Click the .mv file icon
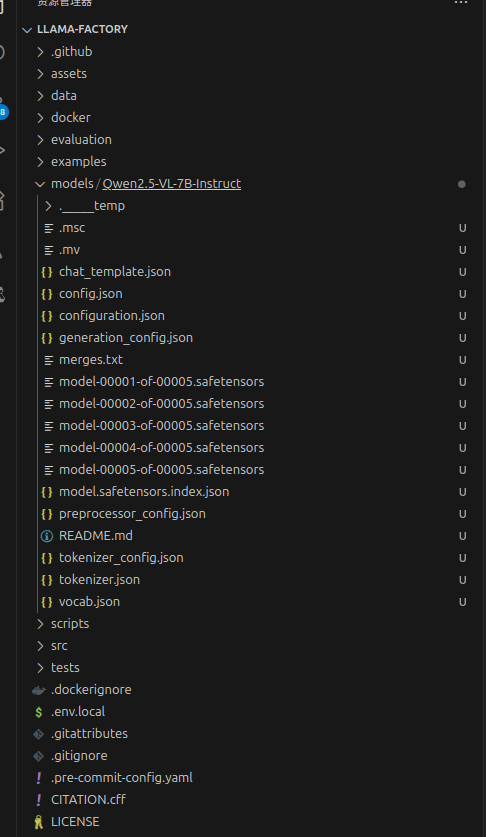This screenshot has width=486, height=837. click(49, 250)
